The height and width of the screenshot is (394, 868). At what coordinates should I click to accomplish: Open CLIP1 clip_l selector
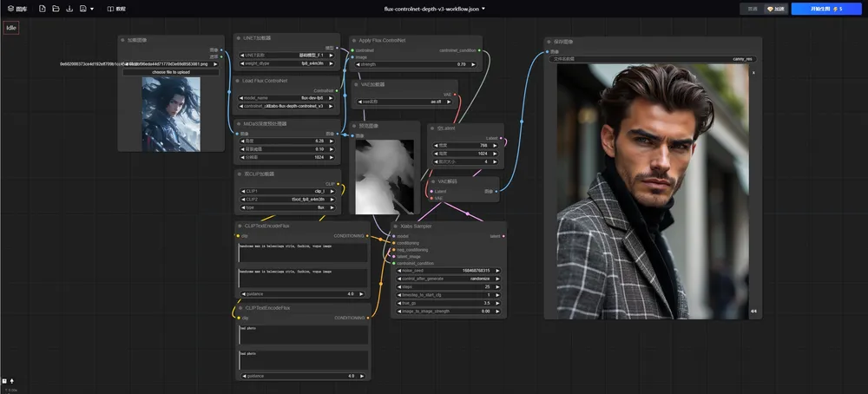287,191
